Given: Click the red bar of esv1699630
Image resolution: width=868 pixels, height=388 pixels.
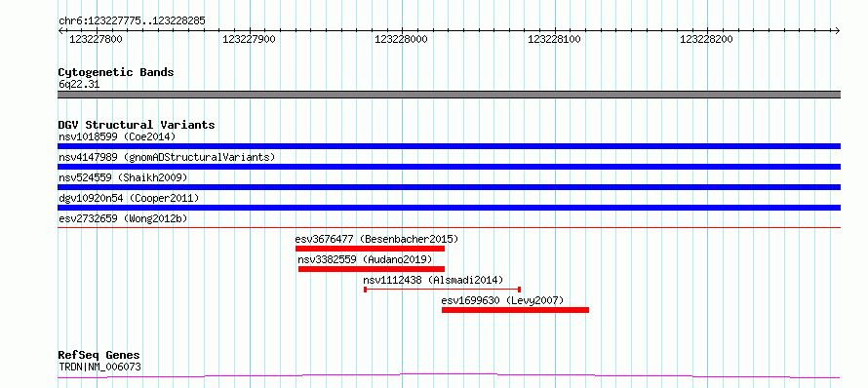Looking at the screenshot, I should point(515,310).
